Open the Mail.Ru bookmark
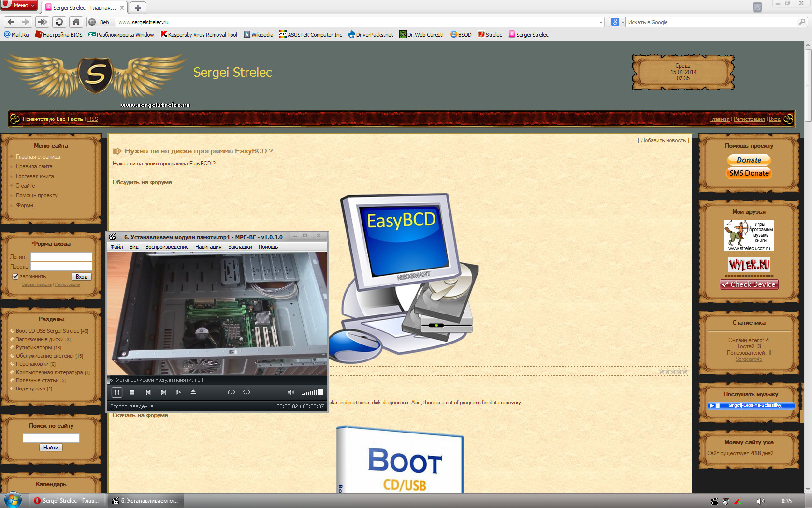 pos(16,35)
